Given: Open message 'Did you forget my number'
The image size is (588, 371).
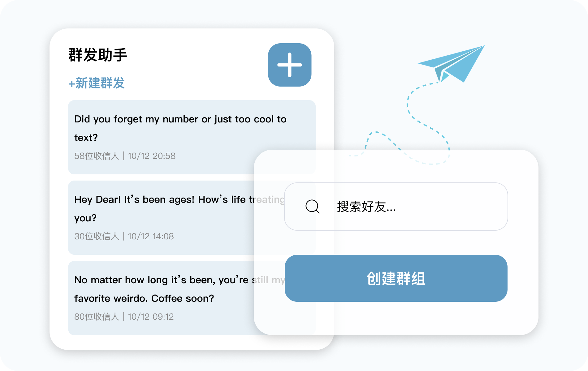Looking at the screenshot, I should click(192, 137).
